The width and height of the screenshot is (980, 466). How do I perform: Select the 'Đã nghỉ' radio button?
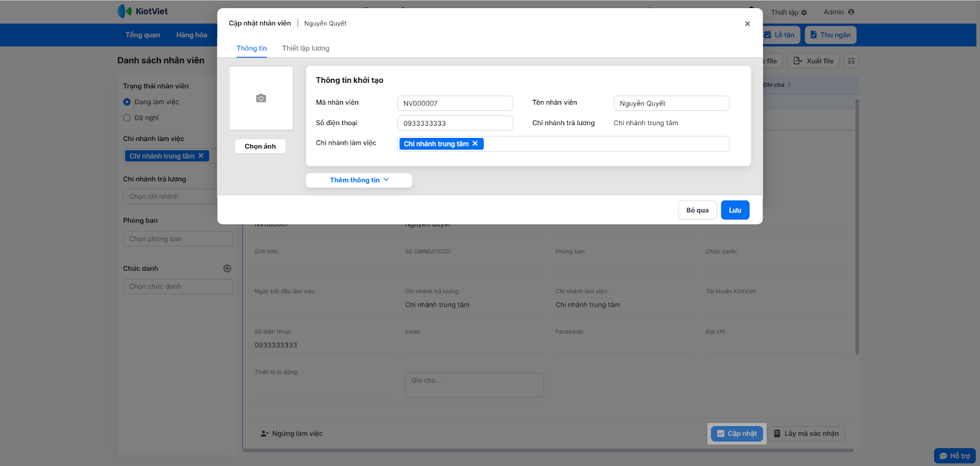(127, 118)
